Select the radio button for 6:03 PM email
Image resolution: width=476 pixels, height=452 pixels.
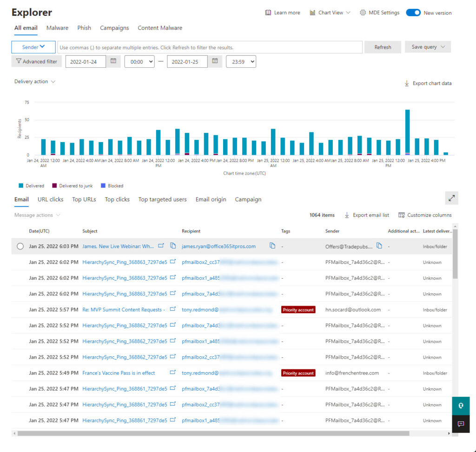pyautogui.click(x=20, y=246)
